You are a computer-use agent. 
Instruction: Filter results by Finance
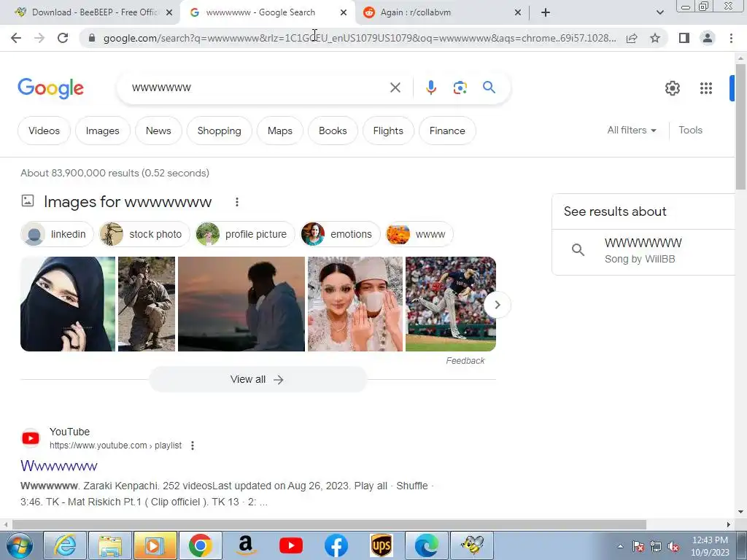[447, 131]
